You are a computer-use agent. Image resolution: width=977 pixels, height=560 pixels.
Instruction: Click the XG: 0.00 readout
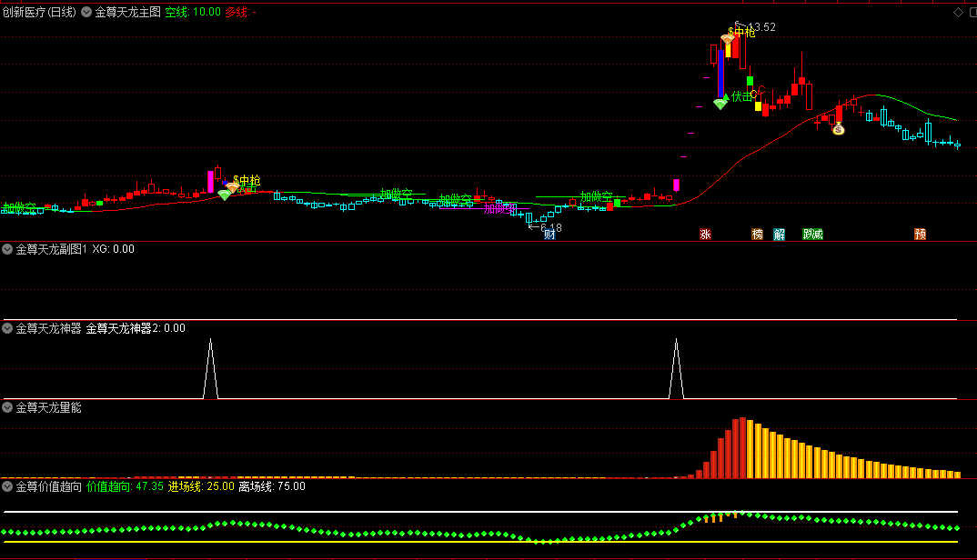click(114, 249)
